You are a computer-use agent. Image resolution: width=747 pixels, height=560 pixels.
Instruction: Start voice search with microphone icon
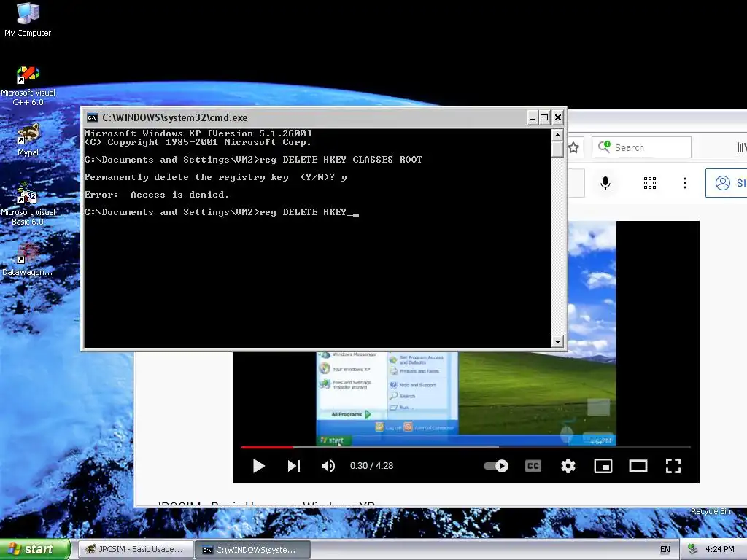605,183
